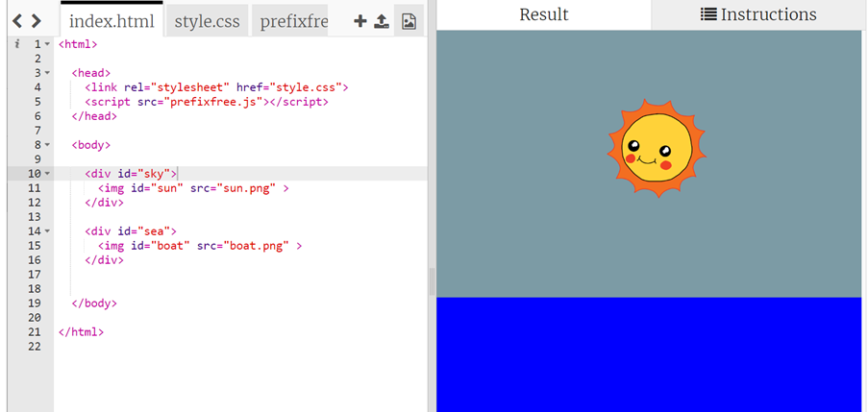
Task: Show the Result tab
Action: click(x=544, y=15)
